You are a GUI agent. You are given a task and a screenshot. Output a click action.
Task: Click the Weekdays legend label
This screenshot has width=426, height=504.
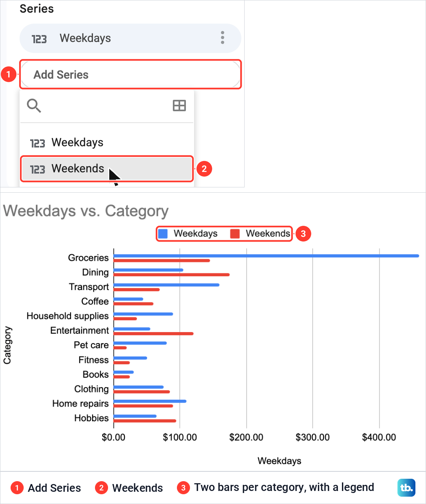click(196, 233)
